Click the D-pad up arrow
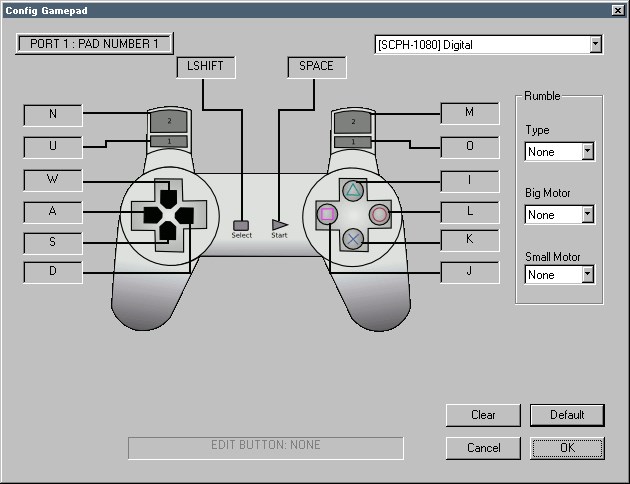This screenshot has height=484, width=630. (x=168, y=198)
